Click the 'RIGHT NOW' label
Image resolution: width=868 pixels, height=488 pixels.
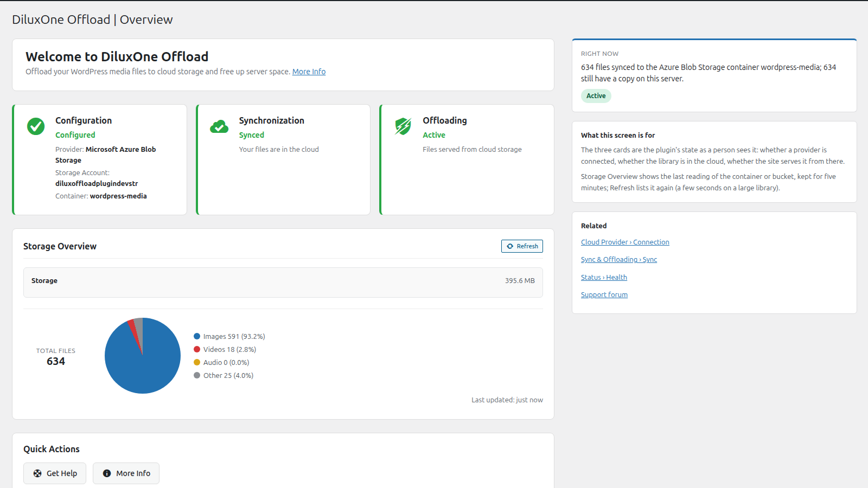click(599, 54)
